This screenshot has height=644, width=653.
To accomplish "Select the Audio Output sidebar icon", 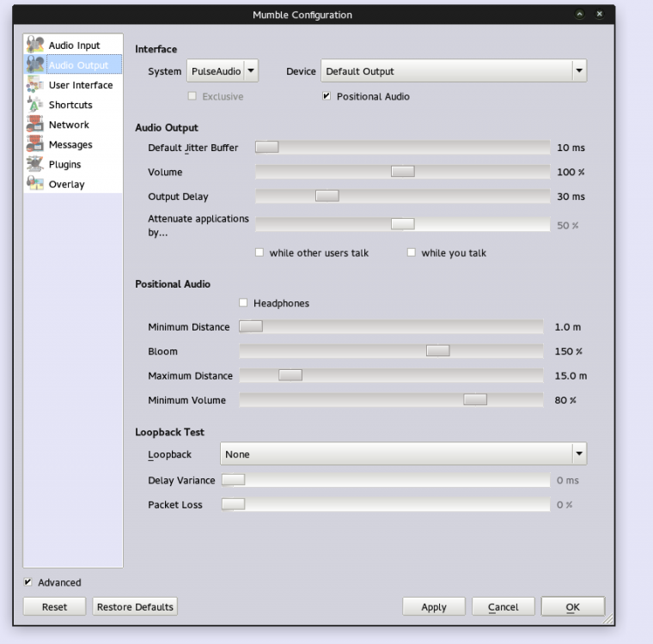I will pos(35,66).
